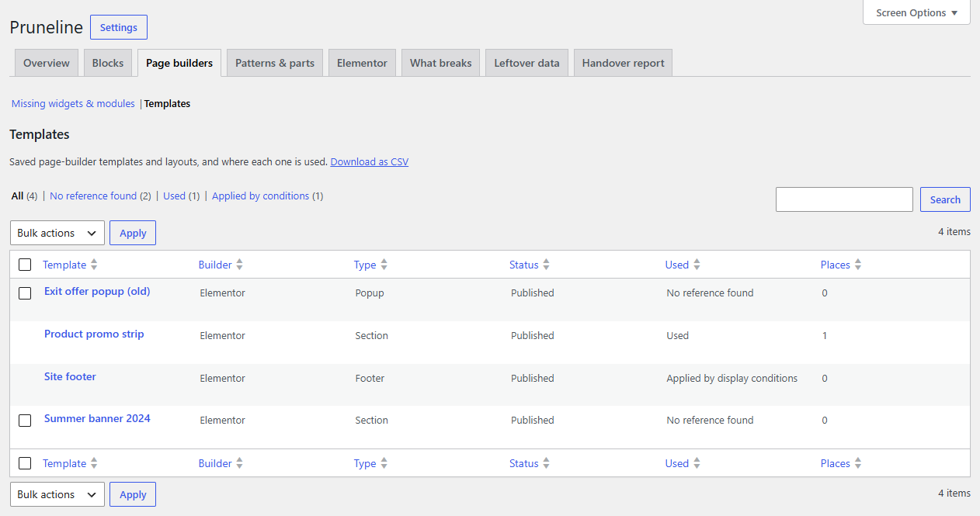This screenshot has height=516, width=980.
Task: Click the Popup type cell
Action: click(x=370, y=293)
